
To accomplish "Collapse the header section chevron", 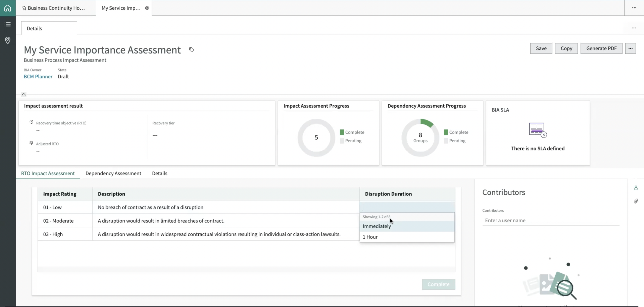I will (24, 94).
